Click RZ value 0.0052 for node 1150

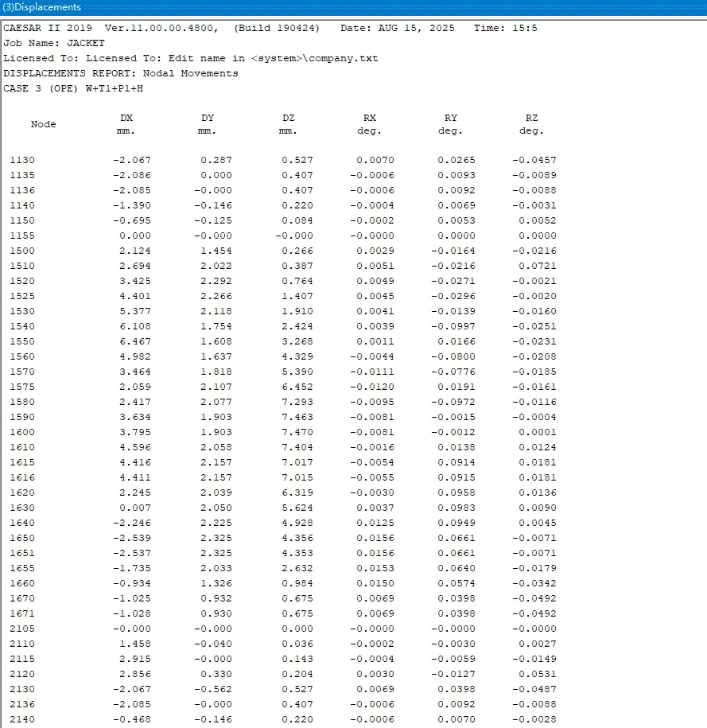point(537,220)
